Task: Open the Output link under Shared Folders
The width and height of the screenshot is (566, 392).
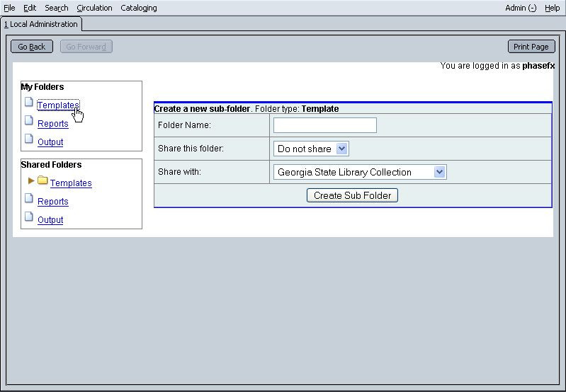Action: 50,220
